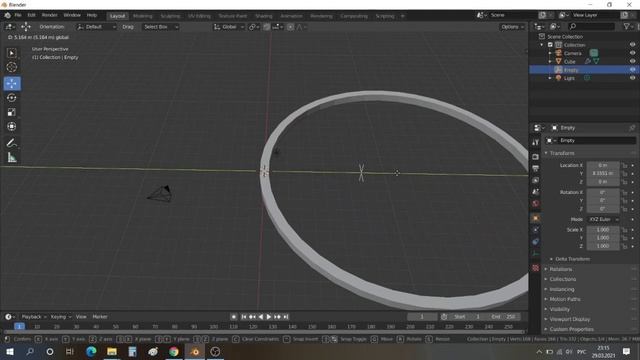640x360 pixels.
Task: Activate the Measure tool
Action: [11, 158]
